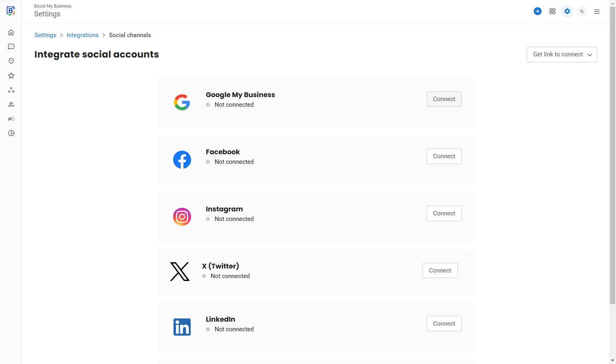This screenshot has height=364, width=616.
Task: Click the contacts people sidebar icon
Action: point(11,104)
